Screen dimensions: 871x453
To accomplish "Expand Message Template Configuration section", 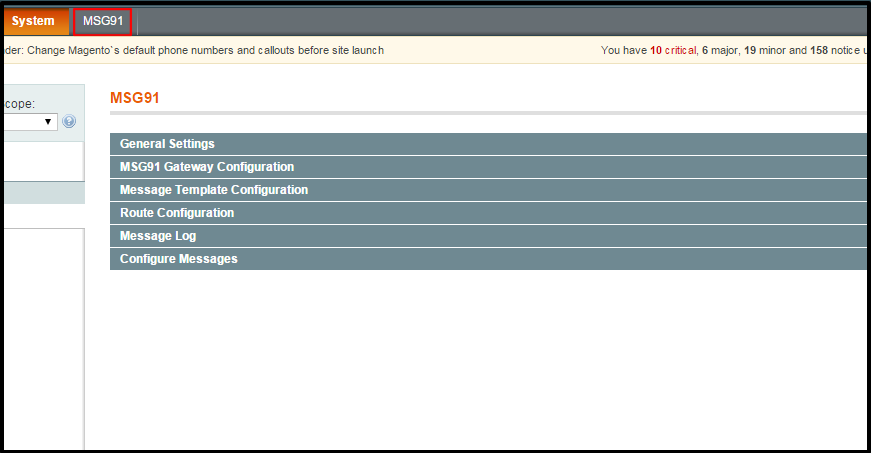I will [x=488, y=190].
